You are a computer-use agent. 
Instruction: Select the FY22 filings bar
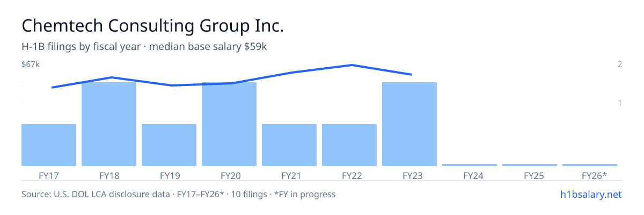click(x=349, y=145)
